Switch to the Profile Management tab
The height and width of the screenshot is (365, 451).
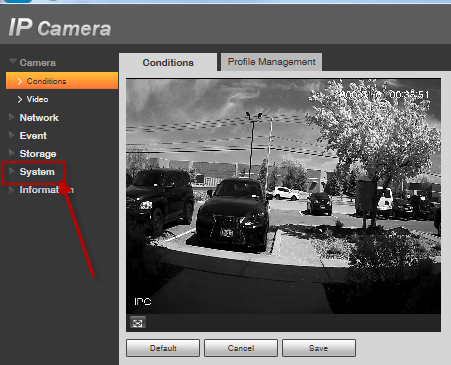[x=271, y=62]
